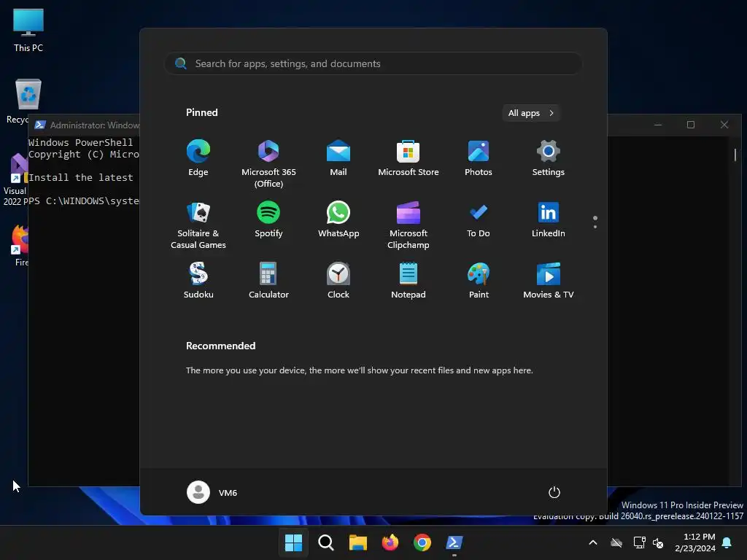Launch Firefox from the taskbar
Image resolution: width=747 pixels, height=560 pixels.
point(390,542)
